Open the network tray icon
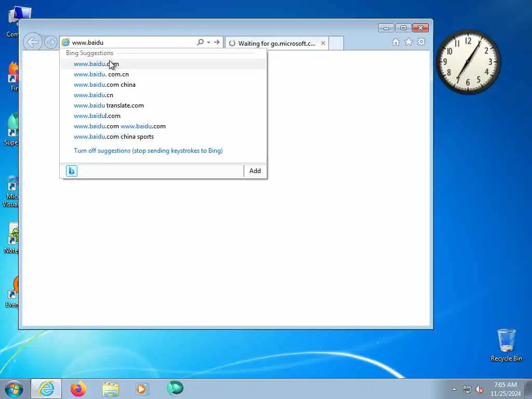The image size is (532, 399). [467, 389]
